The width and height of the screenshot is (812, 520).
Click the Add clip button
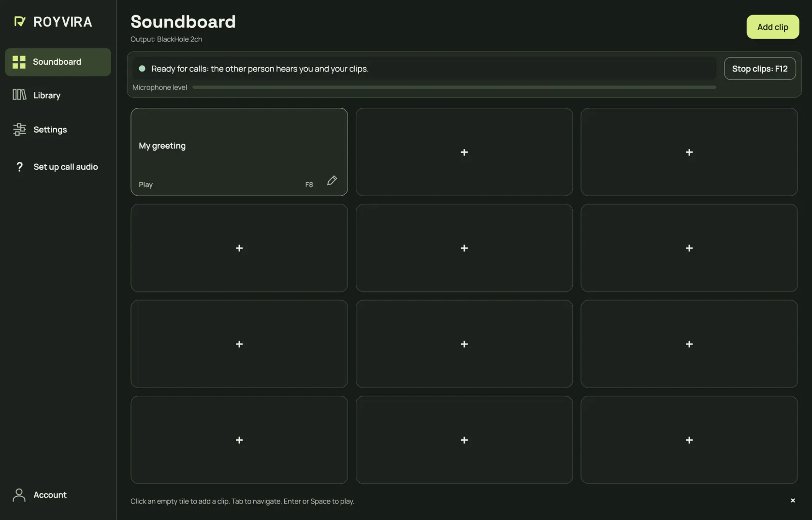coord(772,27)
